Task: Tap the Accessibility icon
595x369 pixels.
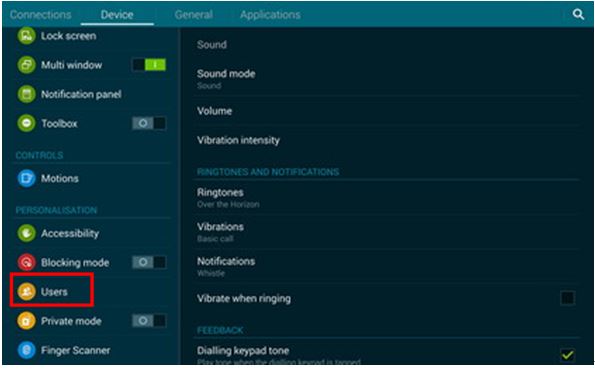Action: point(26,233)
